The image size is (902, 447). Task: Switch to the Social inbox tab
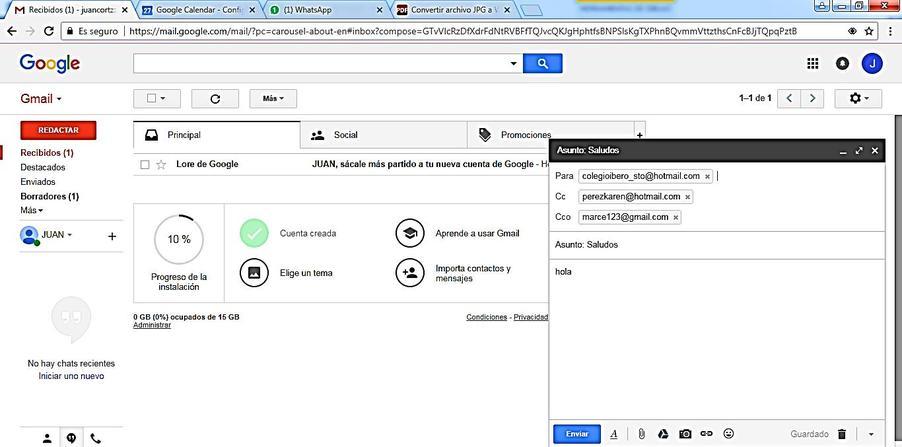pyautogui.click(x=384, y=135)
